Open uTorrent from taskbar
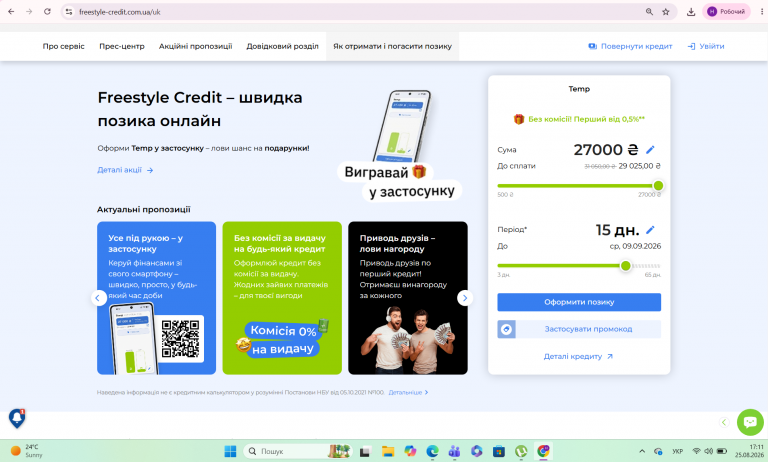768x462 pixels. click(521, 451)
